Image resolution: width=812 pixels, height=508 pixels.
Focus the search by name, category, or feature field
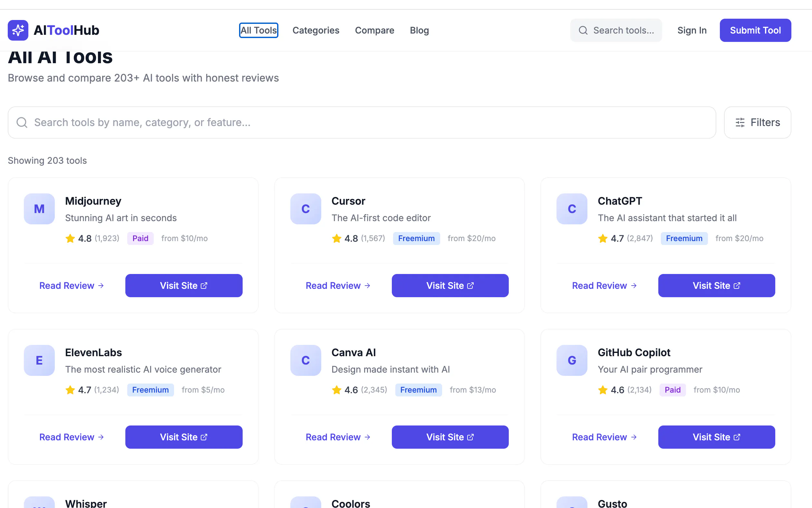362,122
